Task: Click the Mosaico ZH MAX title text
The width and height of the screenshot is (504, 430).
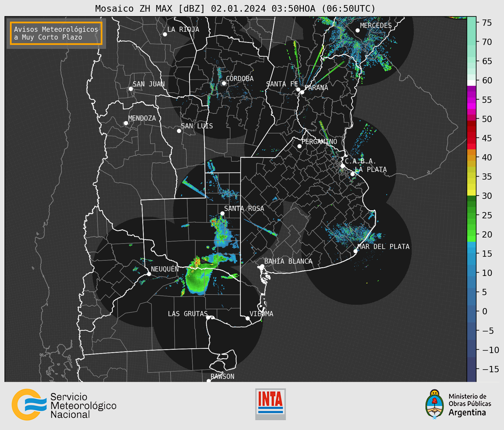Action: point(235,9)
